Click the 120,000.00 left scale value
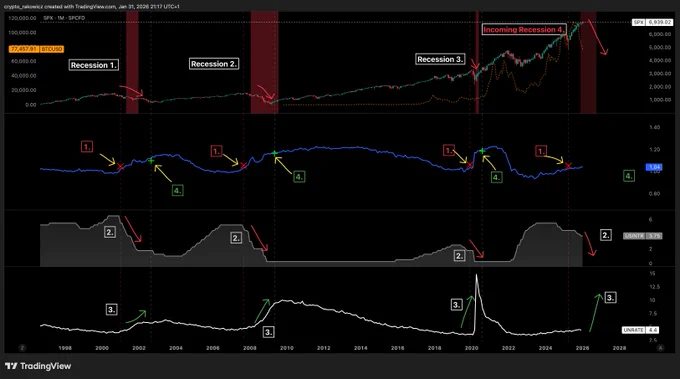Screen dimensions: 680x379 coord(22,18)
